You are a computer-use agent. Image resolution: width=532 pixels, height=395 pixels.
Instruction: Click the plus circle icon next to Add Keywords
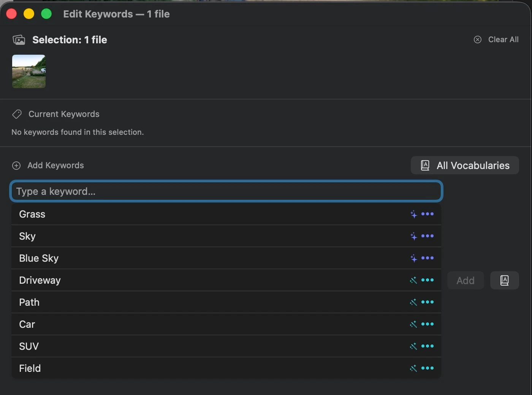point(16,166)
